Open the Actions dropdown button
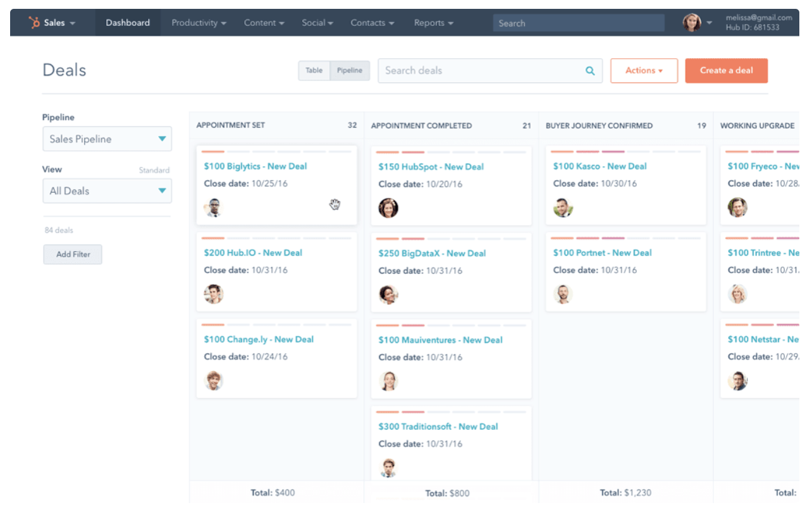The height and width of the screenshot is (522, 812). pyautogui.click(x=644, y=71)
